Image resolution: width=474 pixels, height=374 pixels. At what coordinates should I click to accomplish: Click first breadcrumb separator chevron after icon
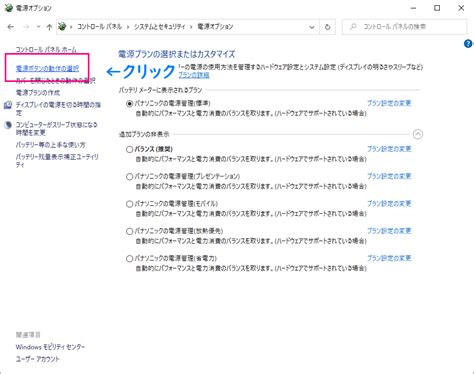71,27
